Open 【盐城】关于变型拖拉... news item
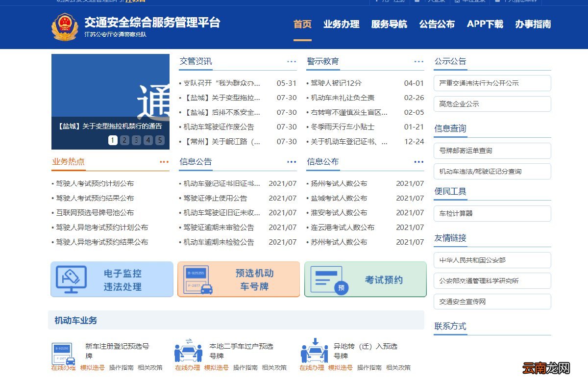Image resolution: width=588 pixels, height=382 pixels. point(222,98)
